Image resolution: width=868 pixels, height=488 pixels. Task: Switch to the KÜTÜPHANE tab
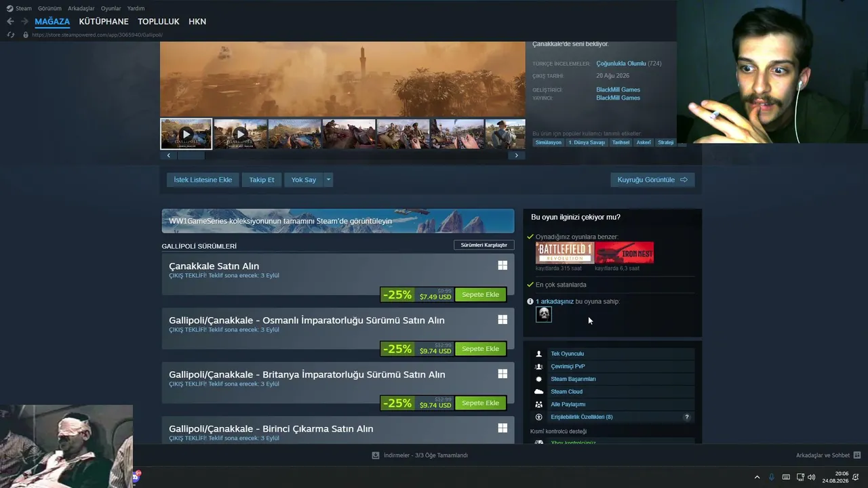coord(104,22)
